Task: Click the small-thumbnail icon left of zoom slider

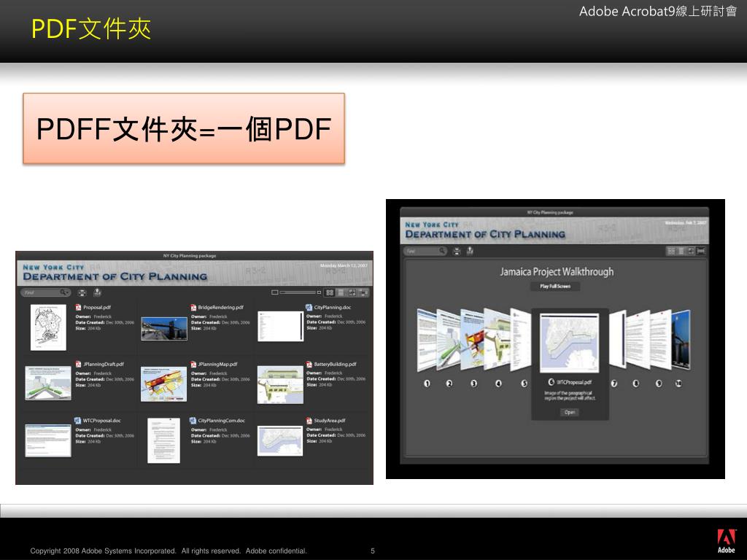Action: pyautogui.click(x=274, y=292)
